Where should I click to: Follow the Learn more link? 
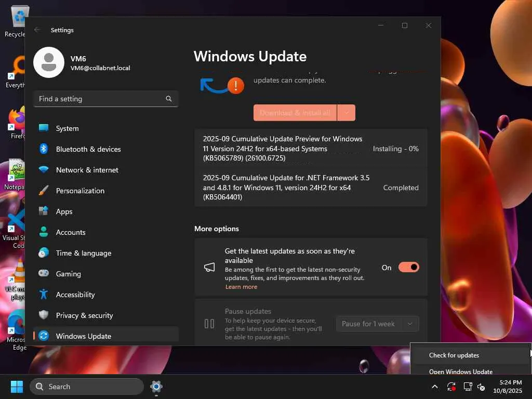[x=241, y=287]
